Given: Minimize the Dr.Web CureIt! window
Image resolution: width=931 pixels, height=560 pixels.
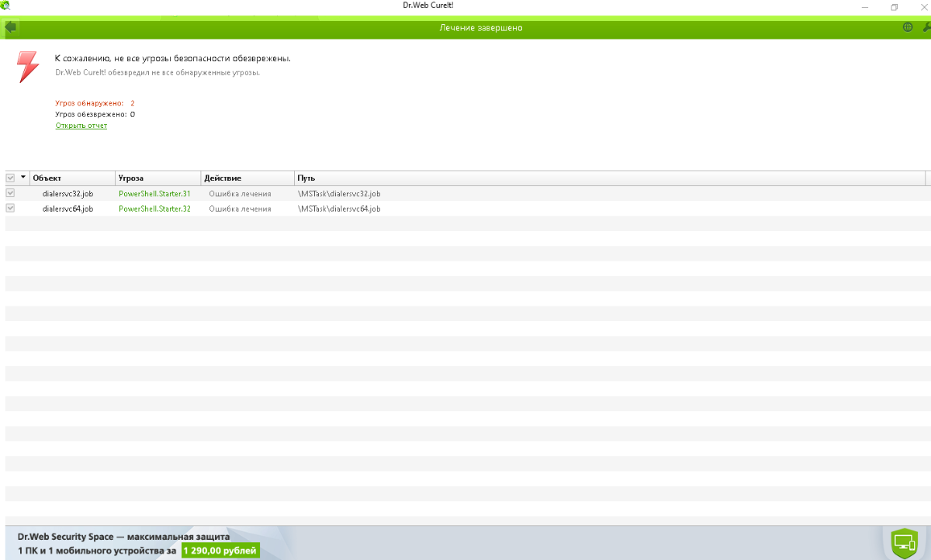Looking at the screenshot, I should point(865,7).
